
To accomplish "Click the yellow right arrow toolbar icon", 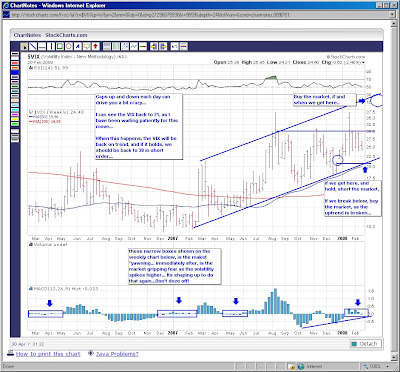I will (x=163, y=46).
